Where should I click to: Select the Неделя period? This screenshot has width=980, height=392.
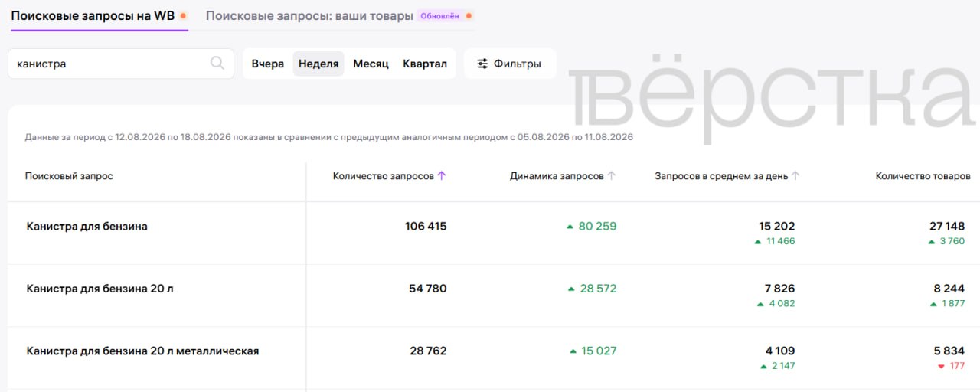click(x=318, y=64)
